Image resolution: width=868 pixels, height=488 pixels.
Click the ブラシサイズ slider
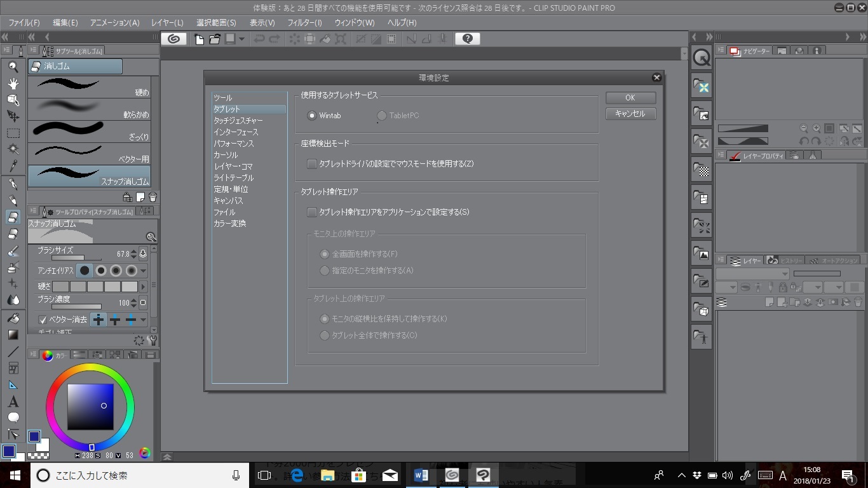pyautogui.click(x=76, y=258)
